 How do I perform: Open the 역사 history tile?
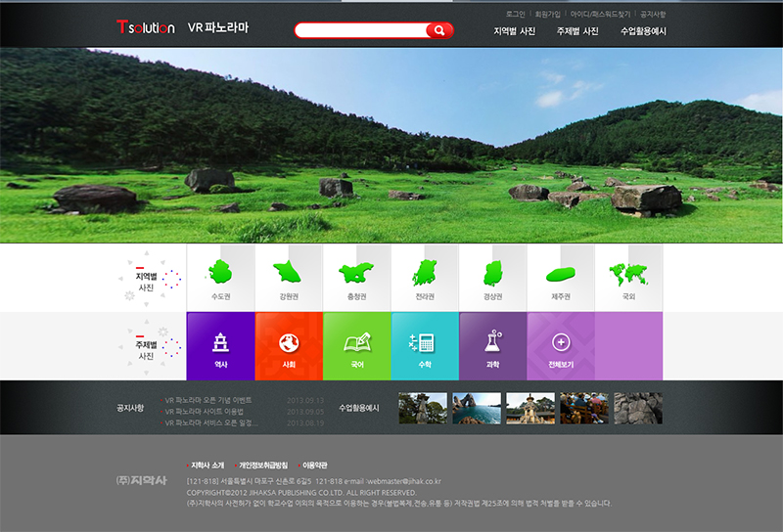[x=220, y=346]
